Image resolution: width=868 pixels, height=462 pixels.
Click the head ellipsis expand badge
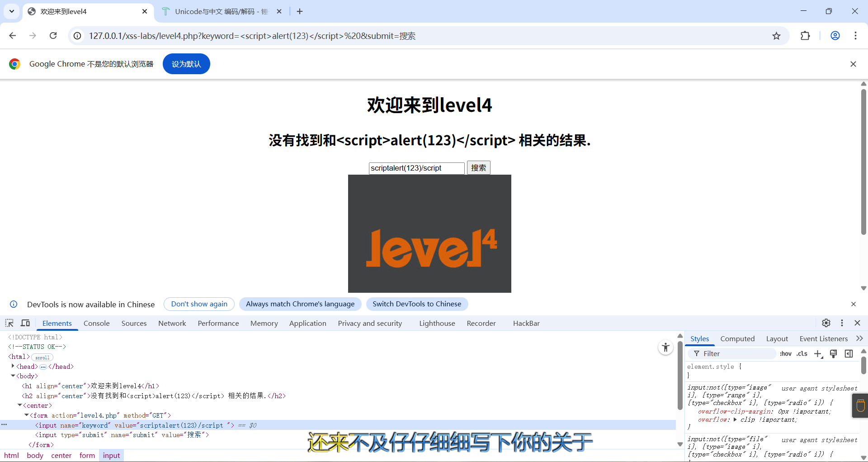pyautogui.click(x=43, y=367)
